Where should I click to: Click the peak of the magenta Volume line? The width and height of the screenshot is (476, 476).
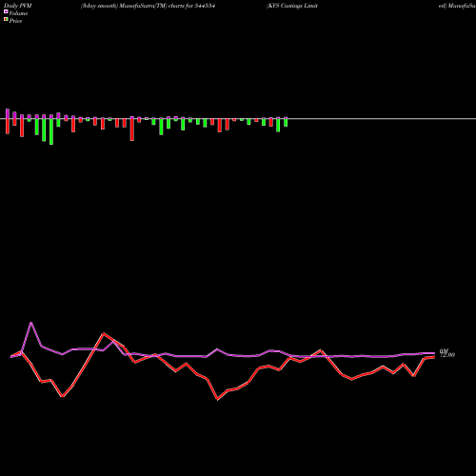31,323
